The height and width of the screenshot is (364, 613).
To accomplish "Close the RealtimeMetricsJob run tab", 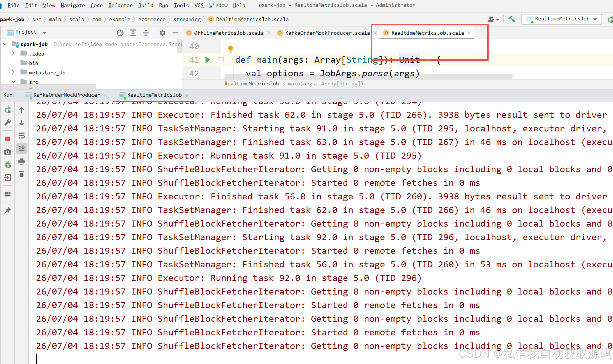I will point(187,96).
